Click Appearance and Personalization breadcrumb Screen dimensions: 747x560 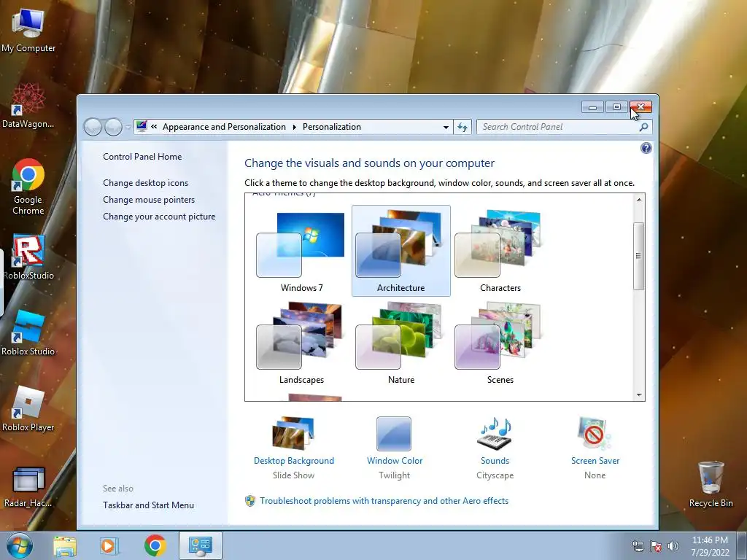point(224,127)
